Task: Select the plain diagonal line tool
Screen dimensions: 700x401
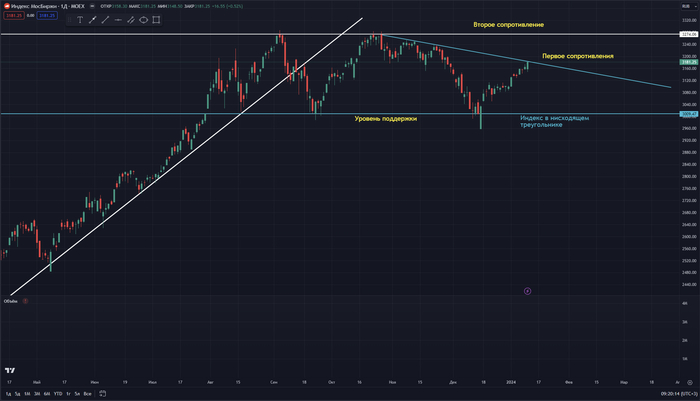Action: click(105, 20)
